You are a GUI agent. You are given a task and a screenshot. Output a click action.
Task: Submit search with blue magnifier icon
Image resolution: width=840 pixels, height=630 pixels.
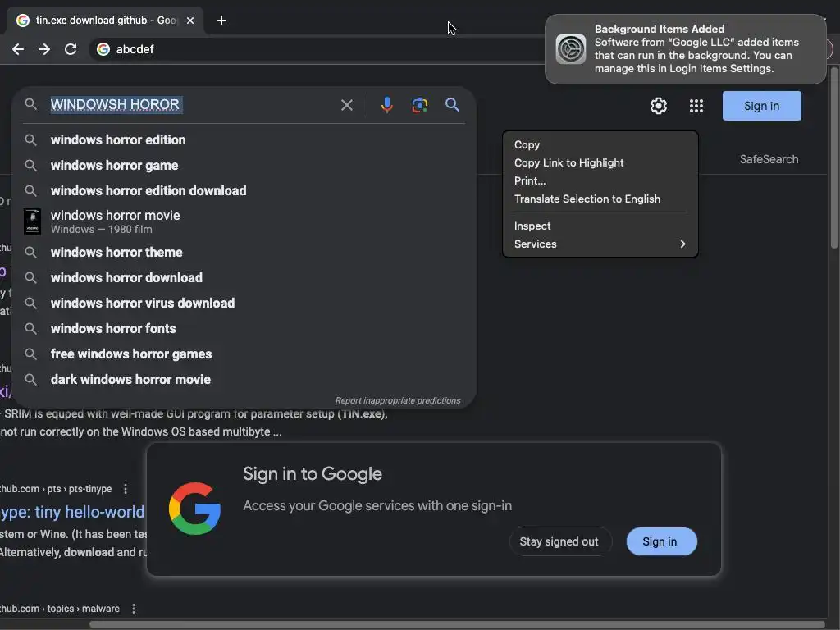(452, 105)
